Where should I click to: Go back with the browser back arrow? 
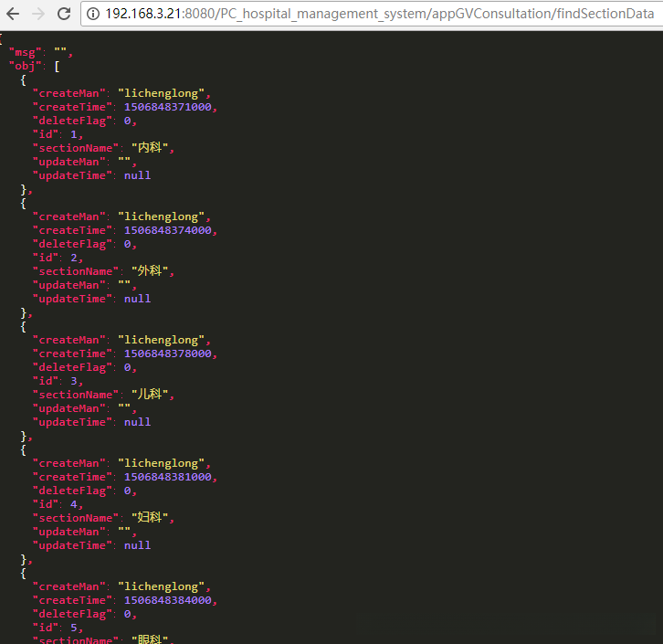point(13,14)
